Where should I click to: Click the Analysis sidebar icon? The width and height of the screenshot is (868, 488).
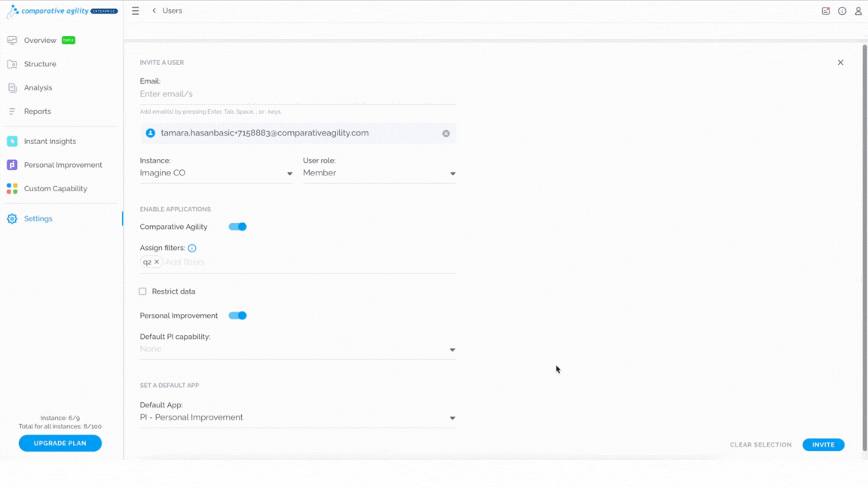tap(12, 87)
